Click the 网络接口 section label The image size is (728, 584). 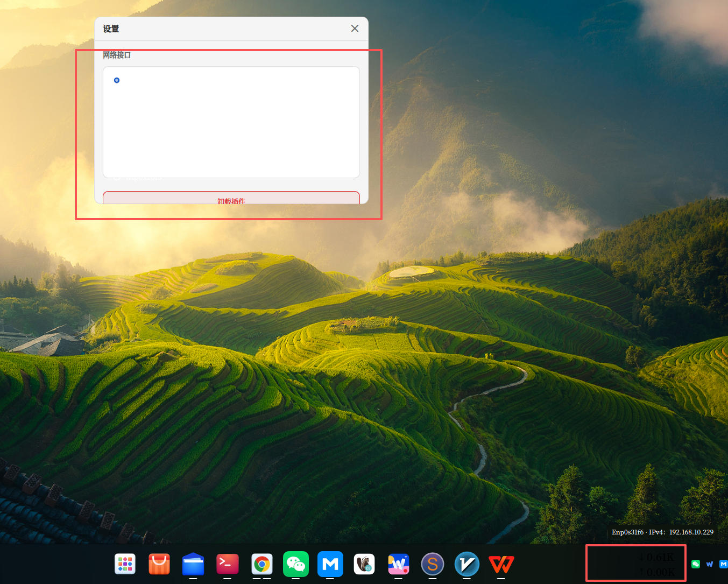117,55
